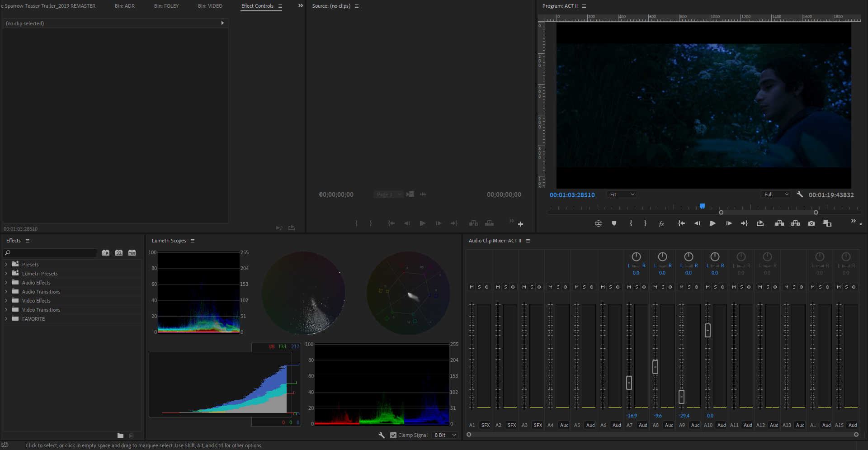Click the Program monitor current timecode
The image size is (868, 450).
pyautogui.click(x=572, y=195)
